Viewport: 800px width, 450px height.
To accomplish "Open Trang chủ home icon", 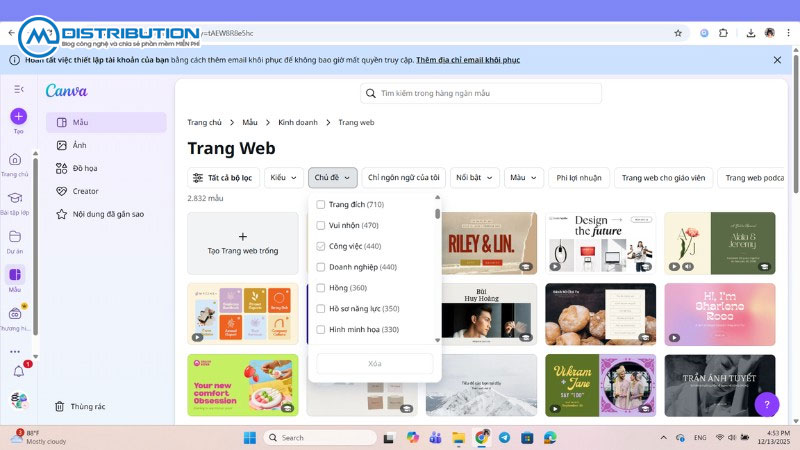I will coord(15,160).
